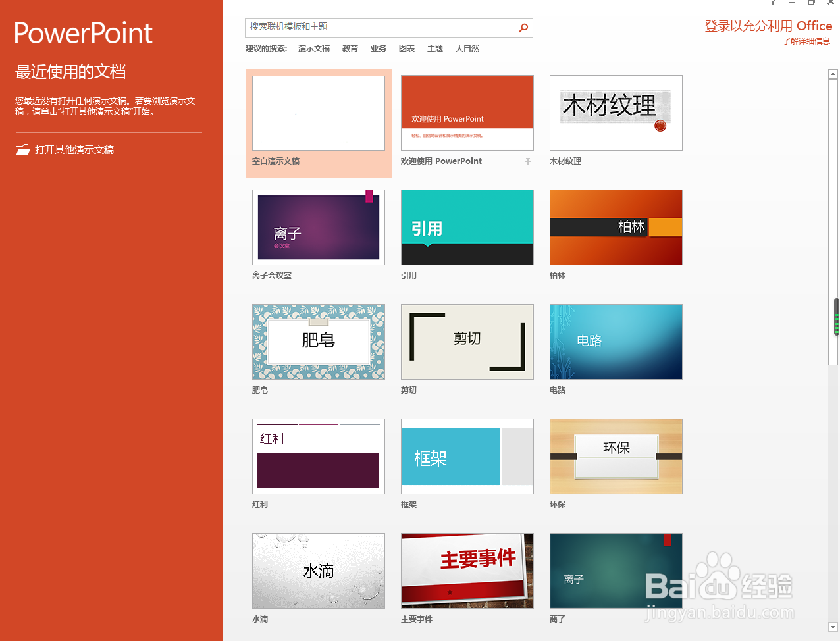Select the 肥皂 template thumbnail
The image size is (840, 641).
click(x=319, y=342)
